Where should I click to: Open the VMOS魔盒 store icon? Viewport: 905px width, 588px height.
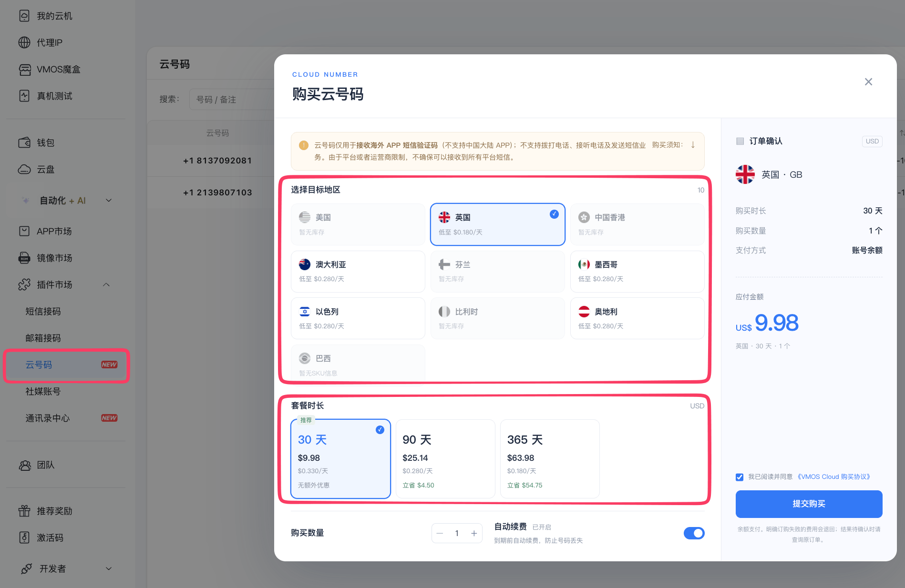(25, 70)
